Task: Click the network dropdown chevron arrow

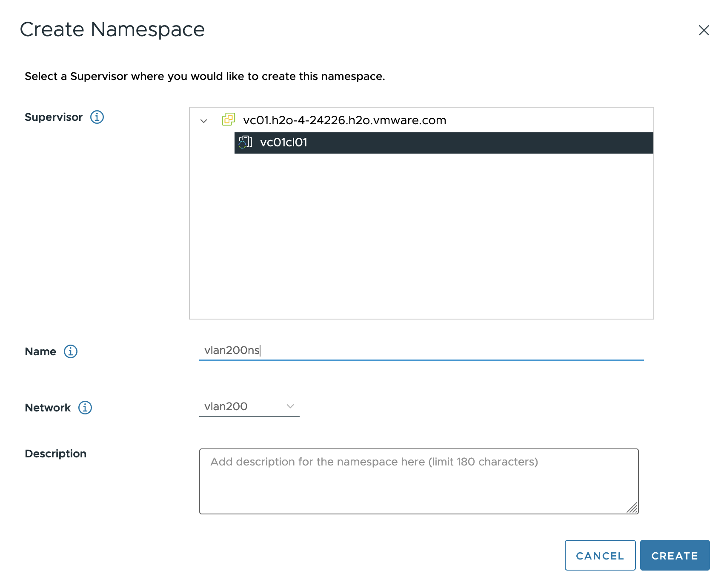Action: (x=290, y=406)
